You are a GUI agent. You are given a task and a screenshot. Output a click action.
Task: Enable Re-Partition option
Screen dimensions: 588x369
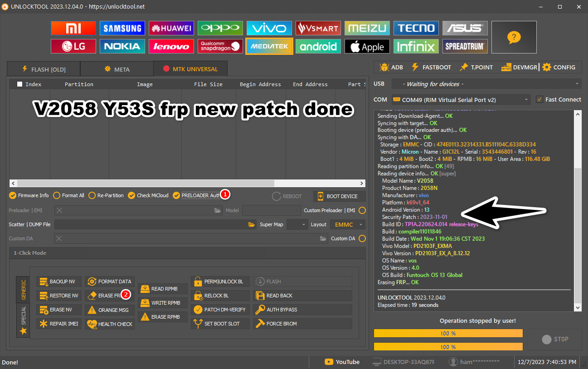(106, 195)
